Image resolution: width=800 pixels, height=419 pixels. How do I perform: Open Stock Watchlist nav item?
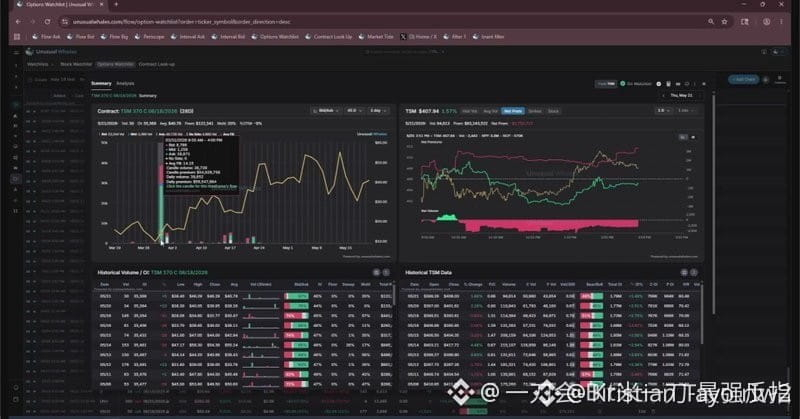pos(76,64)
